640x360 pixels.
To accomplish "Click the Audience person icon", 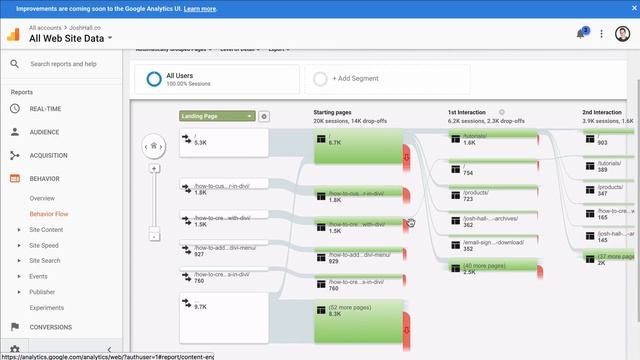I will tap(15, 132).
